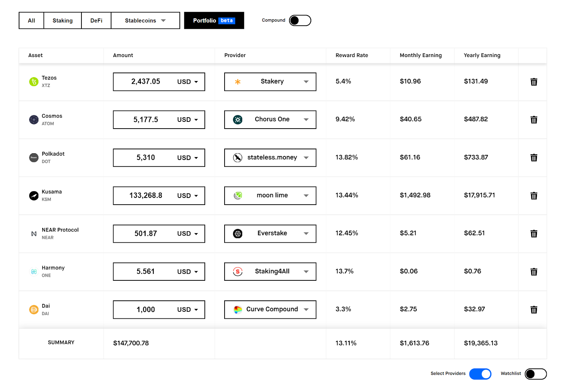Edit the NEAR Protocol amount 501.87
The image size is (564, 392).
pos(146,234)
